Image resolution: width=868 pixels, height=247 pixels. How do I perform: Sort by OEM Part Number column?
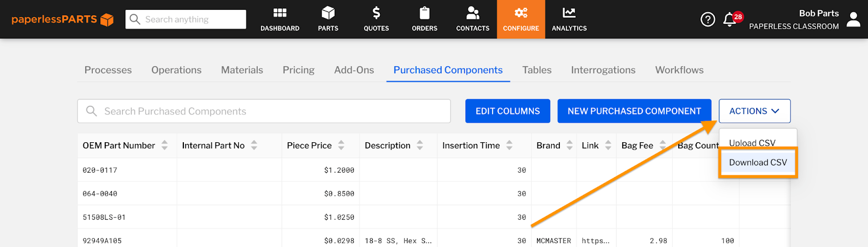pyautogui.click(x=164, y=145)
